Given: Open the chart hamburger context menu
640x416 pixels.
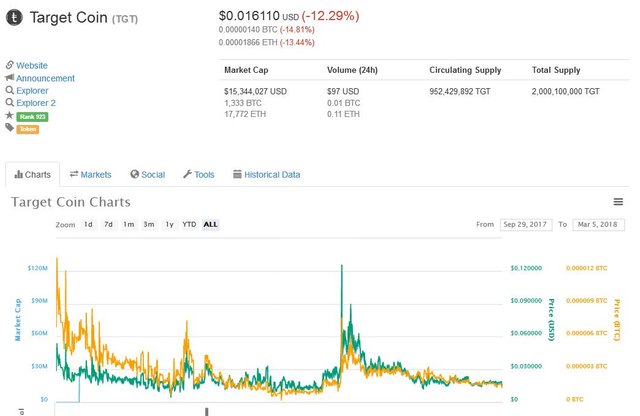Looking at the screenshot, I should 618,202.
